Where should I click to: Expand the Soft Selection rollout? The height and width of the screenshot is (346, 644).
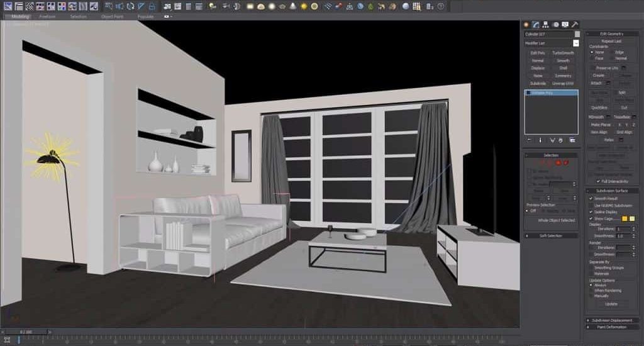pyautogui.click(x=551, y=236)
